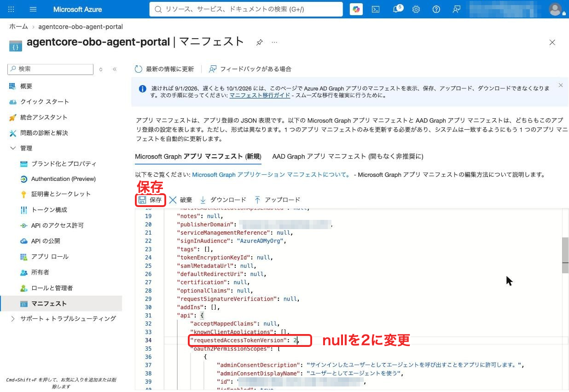Open the feedback icon in top bar
This screenshot has height=392, width=569.
click(x=457, y=9)
